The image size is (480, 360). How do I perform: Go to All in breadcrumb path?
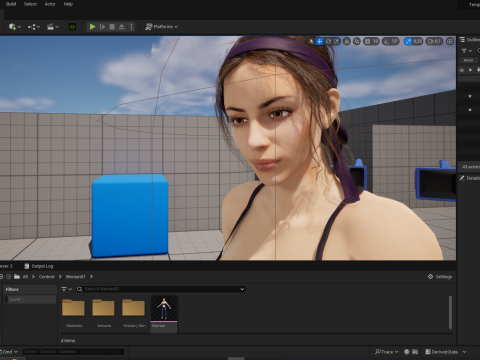pyautogui.click(x=25, y=276)
